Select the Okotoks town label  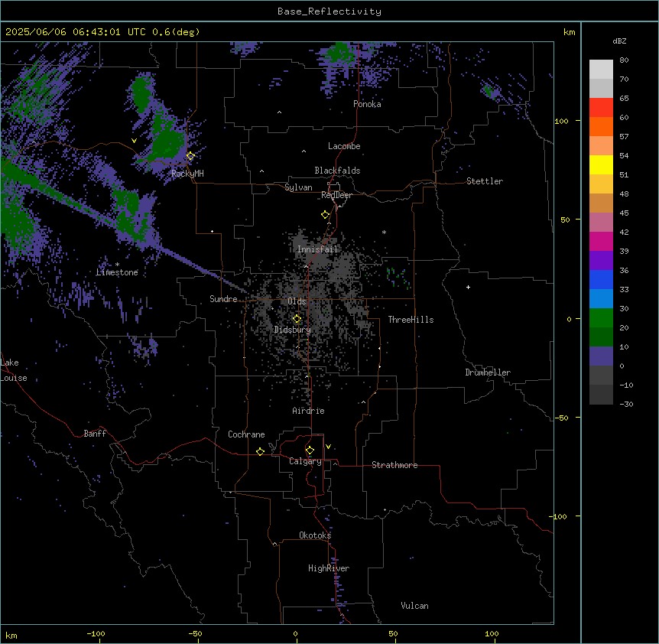coord(315,535)
